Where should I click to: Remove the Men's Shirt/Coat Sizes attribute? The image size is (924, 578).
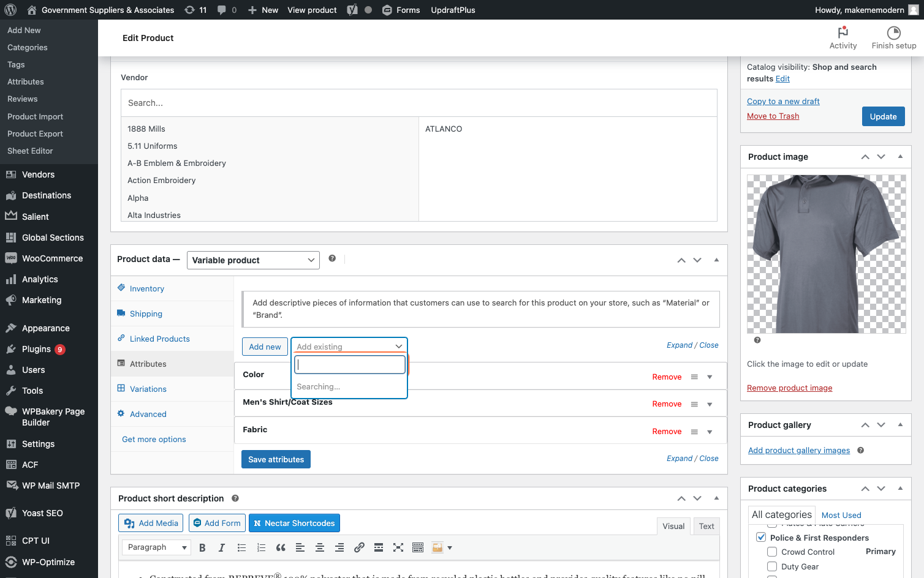coord(667,404)
